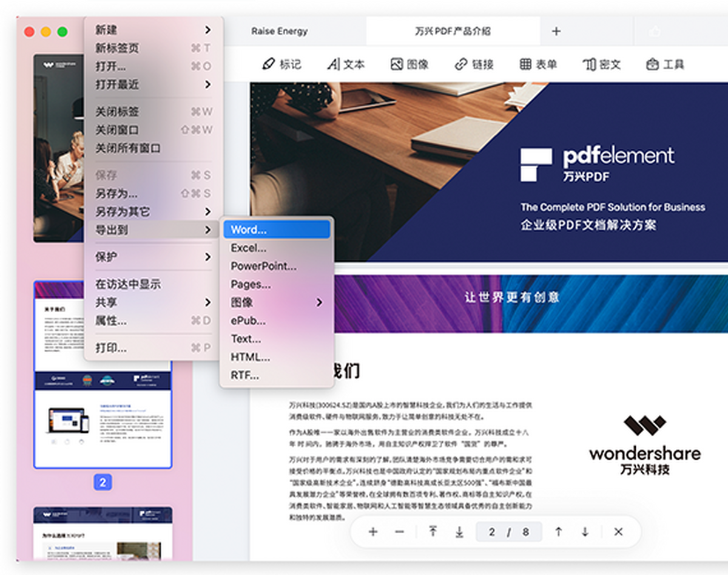This screenshot has width=728, height=575.
Task: Click the page number field
Action: [508, 532]
